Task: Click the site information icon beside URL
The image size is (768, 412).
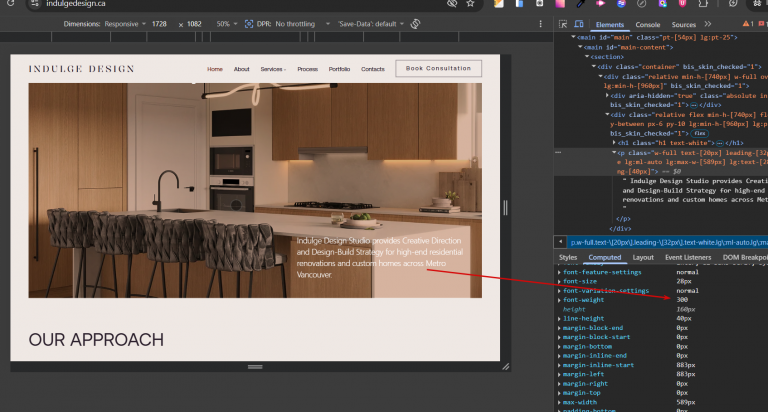Action: [x=34, y=3]
